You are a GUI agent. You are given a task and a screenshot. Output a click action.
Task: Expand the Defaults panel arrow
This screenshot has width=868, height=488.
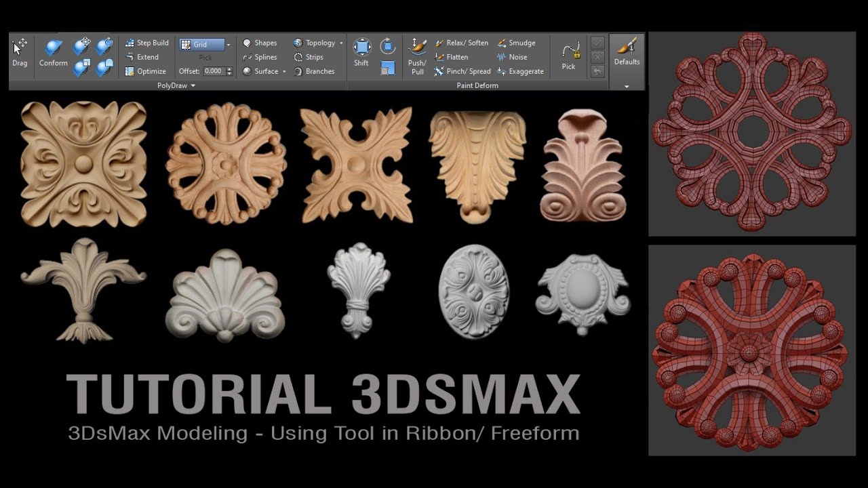627,86
